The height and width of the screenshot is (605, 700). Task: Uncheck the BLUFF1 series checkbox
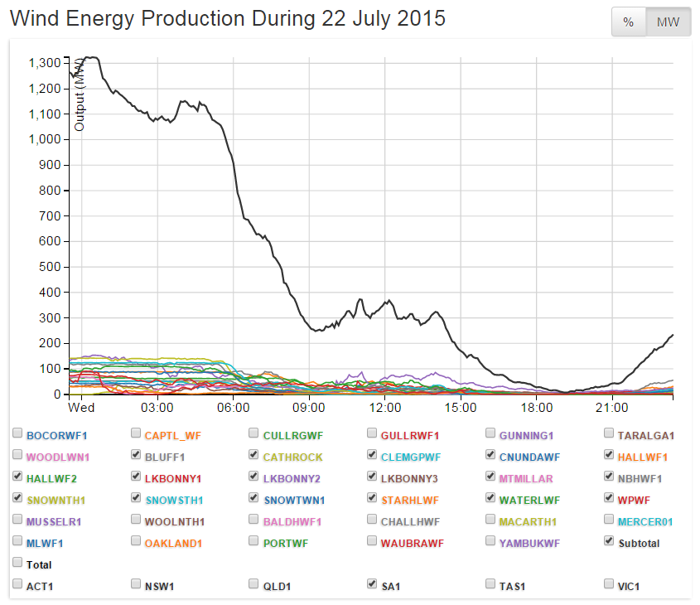click(x=137, y=455)
